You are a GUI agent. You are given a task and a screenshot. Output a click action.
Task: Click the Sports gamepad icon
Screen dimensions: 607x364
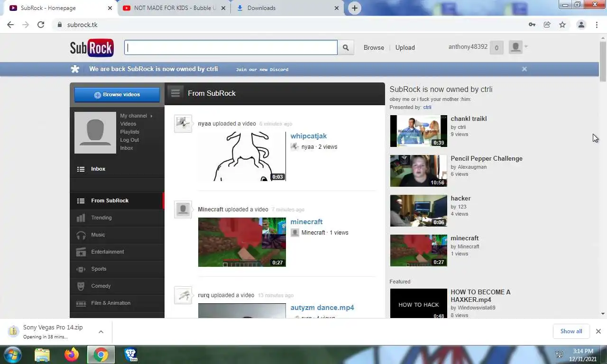pos(81,269)
